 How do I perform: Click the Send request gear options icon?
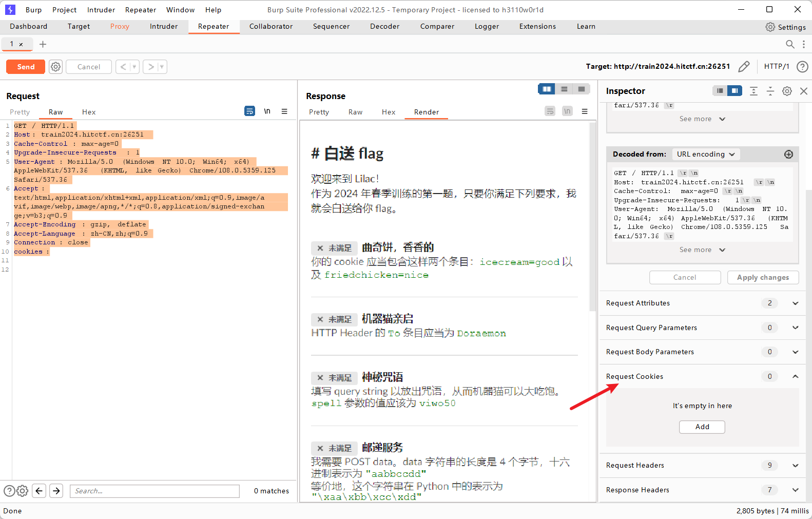[55, 67]
